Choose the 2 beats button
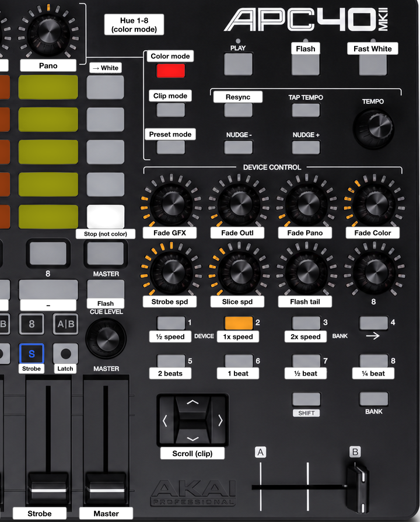 171,361
